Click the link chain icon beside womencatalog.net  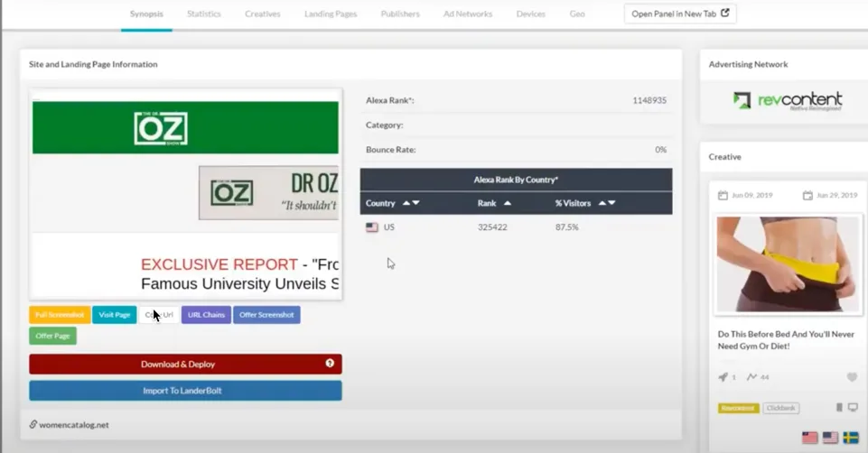[x=33, y=424]
